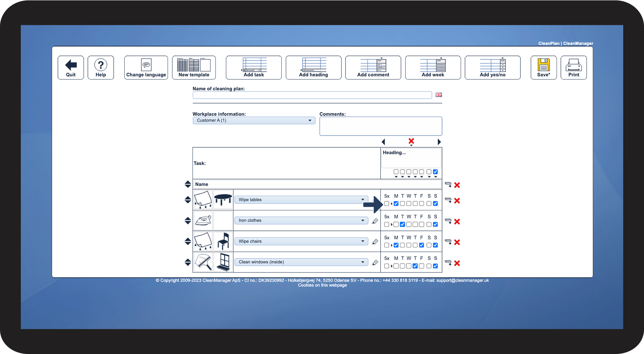Delete the Name heading row

point(457,185)
